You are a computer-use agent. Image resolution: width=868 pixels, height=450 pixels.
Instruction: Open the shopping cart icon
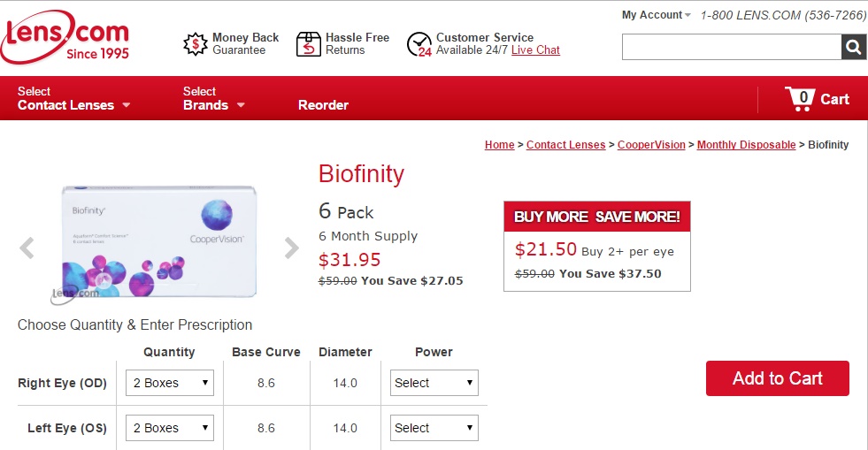799,99
